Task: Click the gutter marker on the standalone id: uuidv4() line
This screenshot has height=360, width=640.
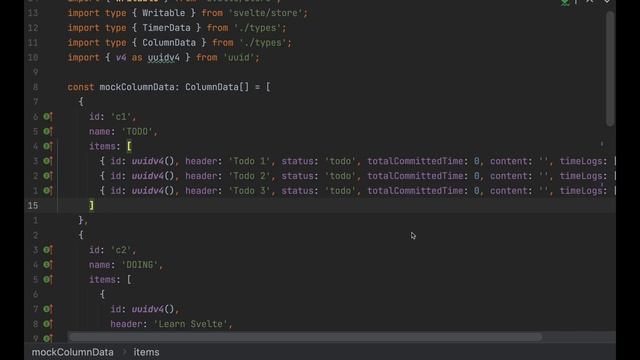Action: pos(48,309)
